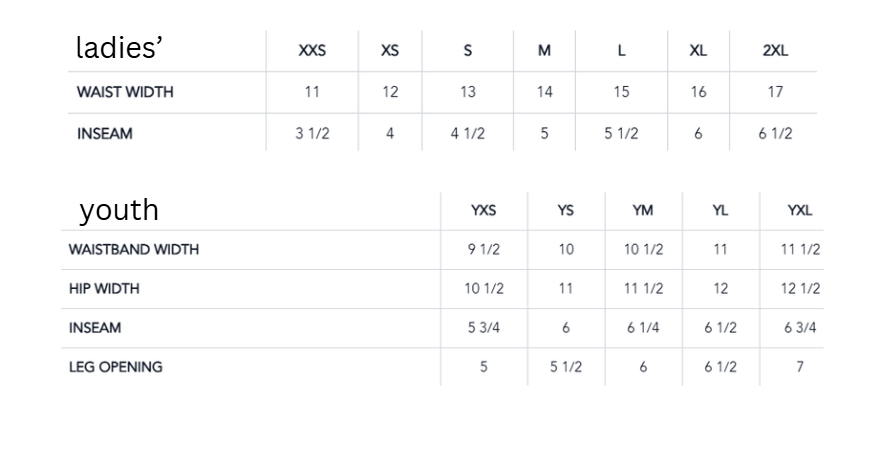Viewport: 879px width, 462px height.
Task: Select ladies' XL waist width value 16
Action: coord(698,92)
